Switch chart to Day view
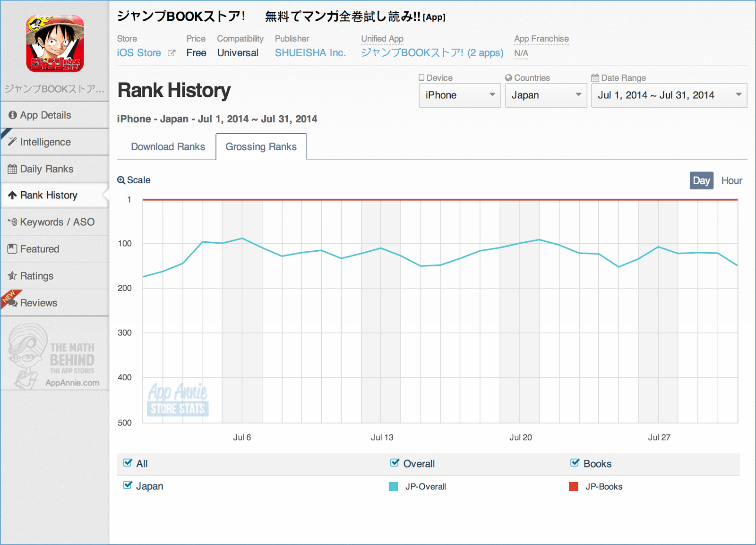This screenshot has height=545, width=756. pyautogui.click(x=701, y=180)
